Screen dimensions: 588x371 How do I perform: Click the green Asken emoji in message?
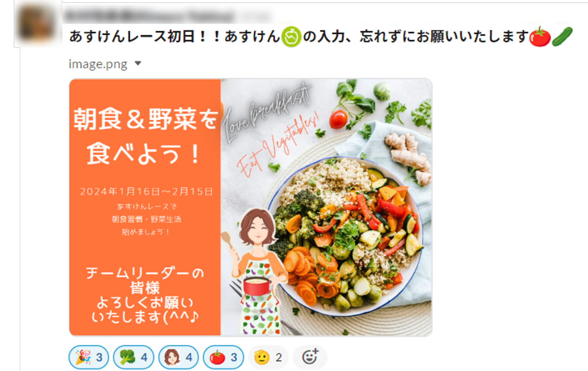click(x=291, y=37)
